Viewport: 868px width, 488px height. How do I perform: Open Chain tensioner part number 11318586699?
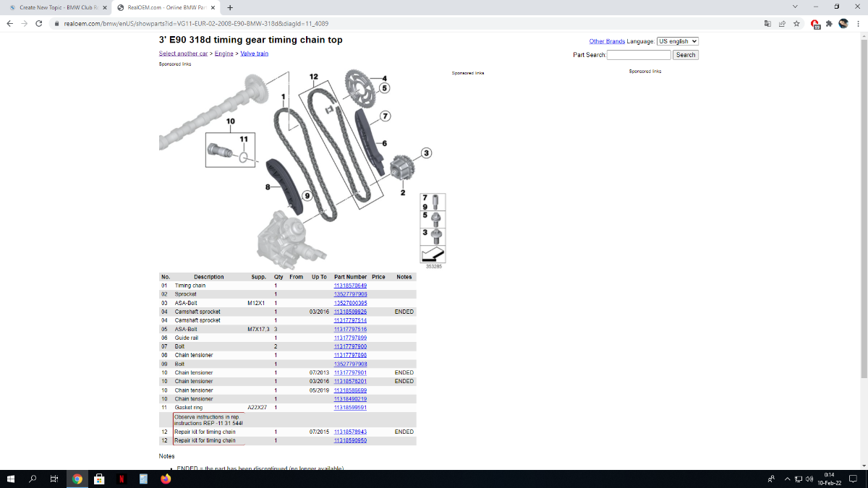[x=350, y=390]
